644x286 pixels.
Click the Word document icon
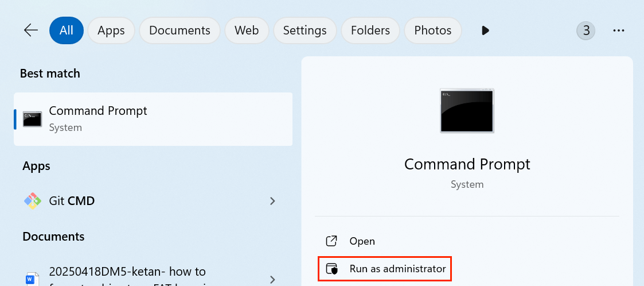32,279
